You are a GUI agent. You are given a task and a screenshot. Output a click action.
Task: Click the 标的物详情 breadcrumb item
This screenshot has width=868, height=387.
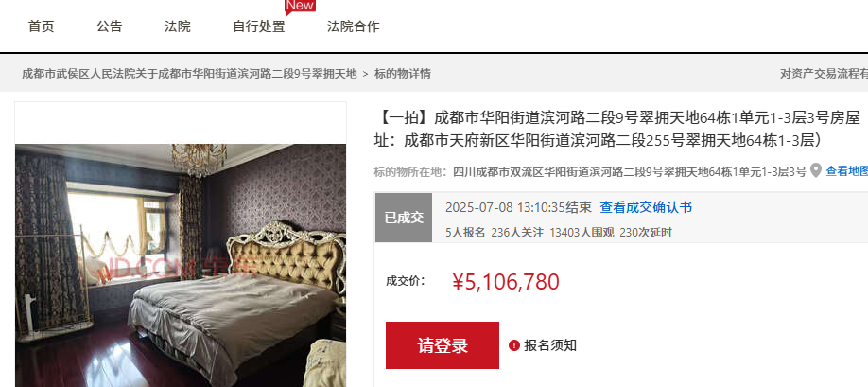tap(403, 73)
